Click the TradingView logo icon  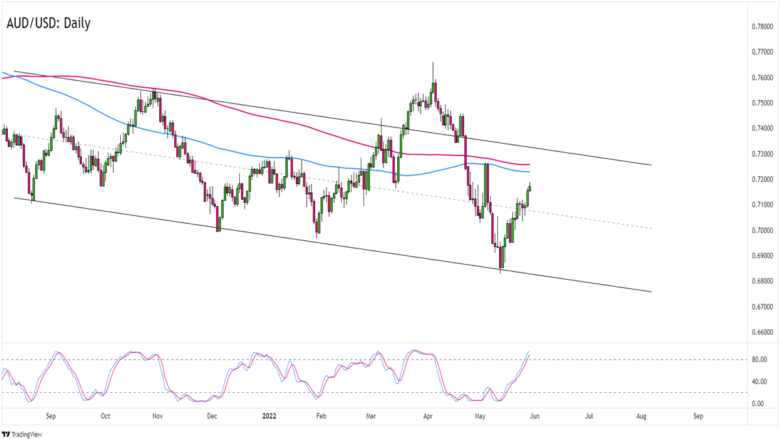(6, 434)
